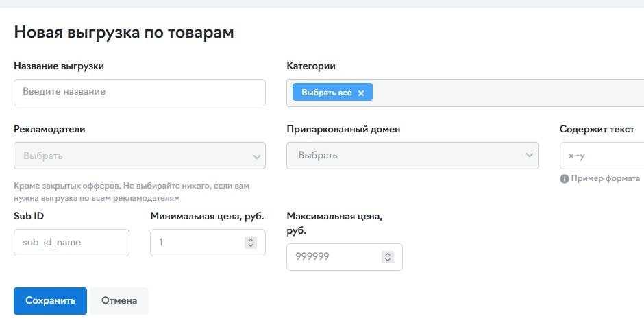644x327 pixels.
Task: Click the Сохранить button
Action: coord(50,301)
